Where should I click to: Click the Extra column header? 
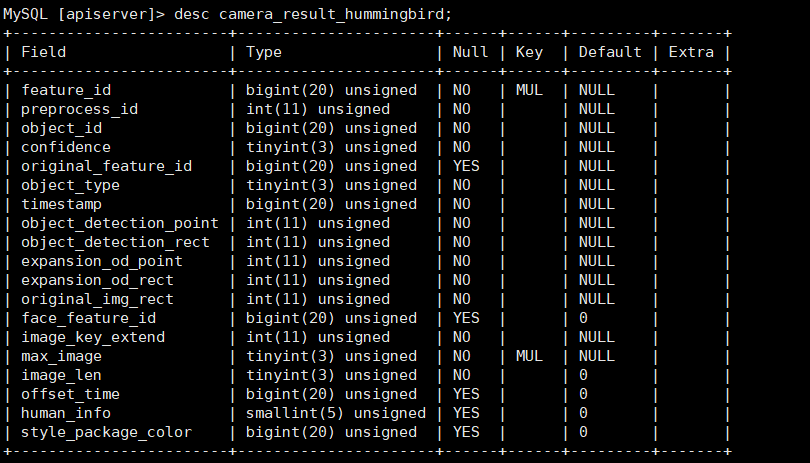(690, 52)
